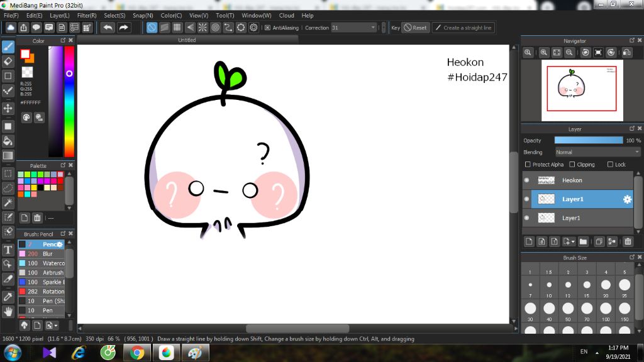Select the Bucket fill tool
Viewport: 644px width, 362px height.
pyautogui.click(x=8, y=141)
